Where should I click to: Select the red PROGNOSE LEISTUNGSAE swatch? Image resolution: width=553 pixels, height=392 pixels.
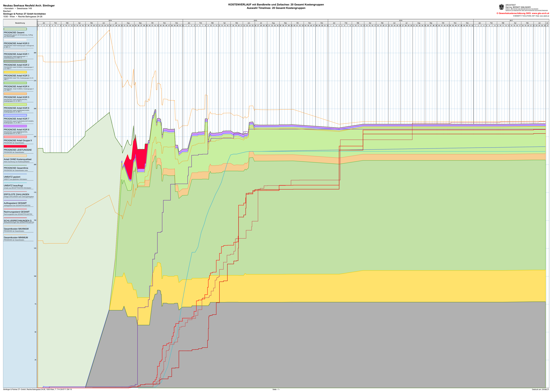click(x=15, y=146)
